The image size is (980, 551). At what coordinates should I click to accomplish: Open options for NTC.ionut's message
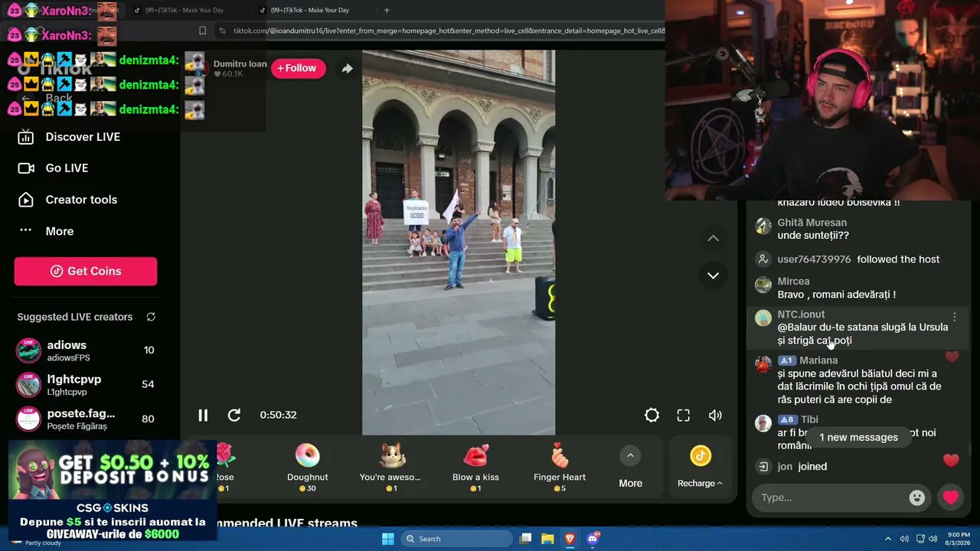[954, 316]
